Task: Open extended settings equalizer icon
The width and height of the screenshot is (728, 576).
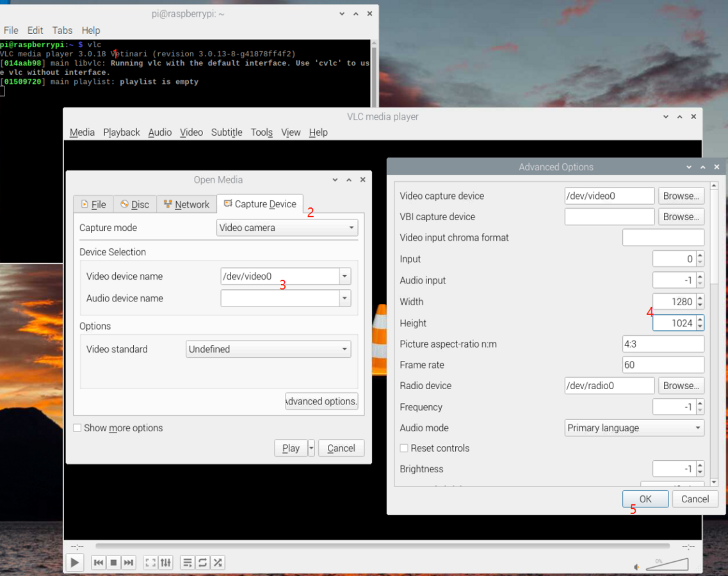Action: (x=166, y=563)
